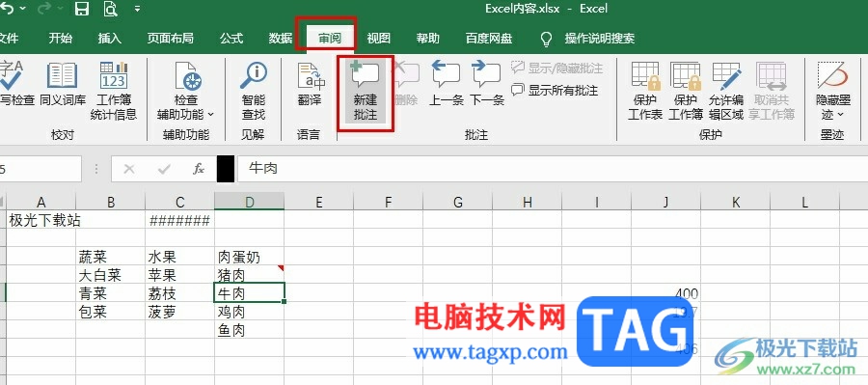Screen dimensions: 868x385
Task: Click the formula bar containing 牛肉
Action: (552, 169)
